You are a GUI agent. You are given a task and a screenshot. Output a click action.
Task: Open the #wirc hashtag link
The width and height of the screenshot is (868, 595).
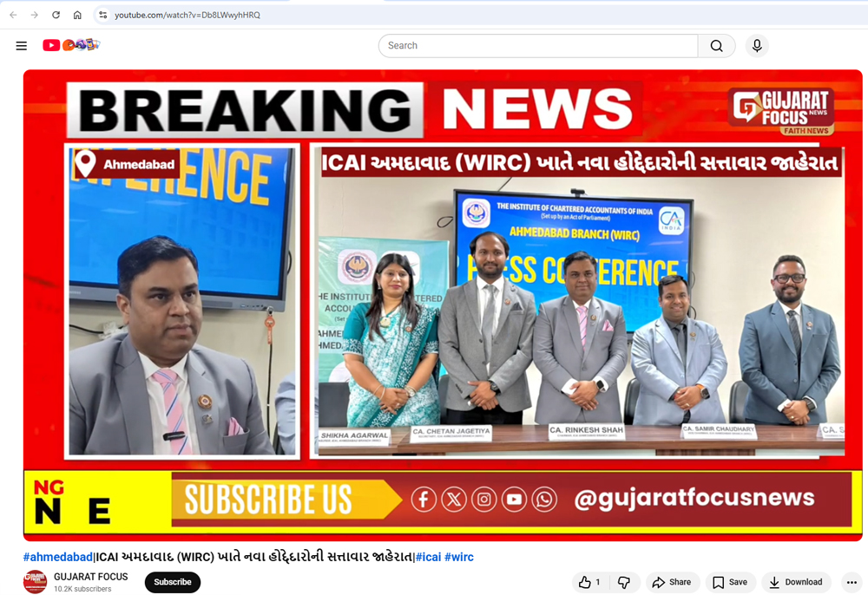[x=459, y=557]
